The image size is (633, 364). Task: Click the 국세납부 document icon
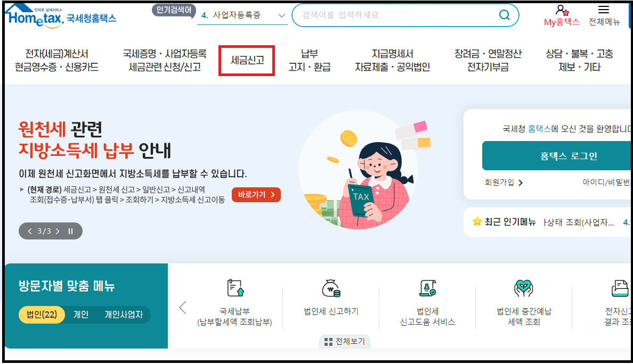(x=236, y=289)
